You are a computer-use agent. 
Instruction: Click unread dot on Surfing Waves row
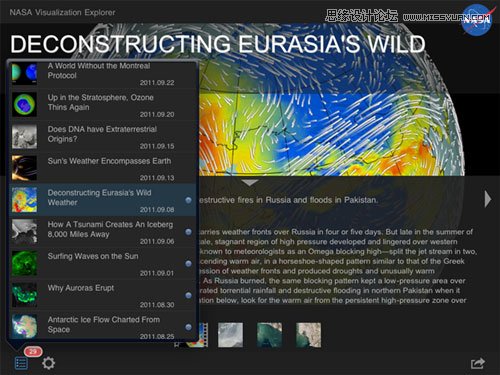coord(188,263)
